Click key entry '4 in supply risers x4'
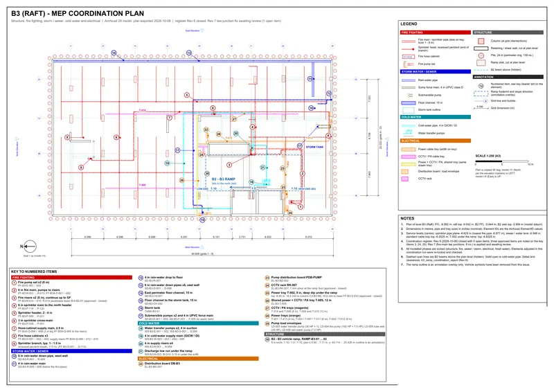 pyautogui.click(x=159, y=344)
